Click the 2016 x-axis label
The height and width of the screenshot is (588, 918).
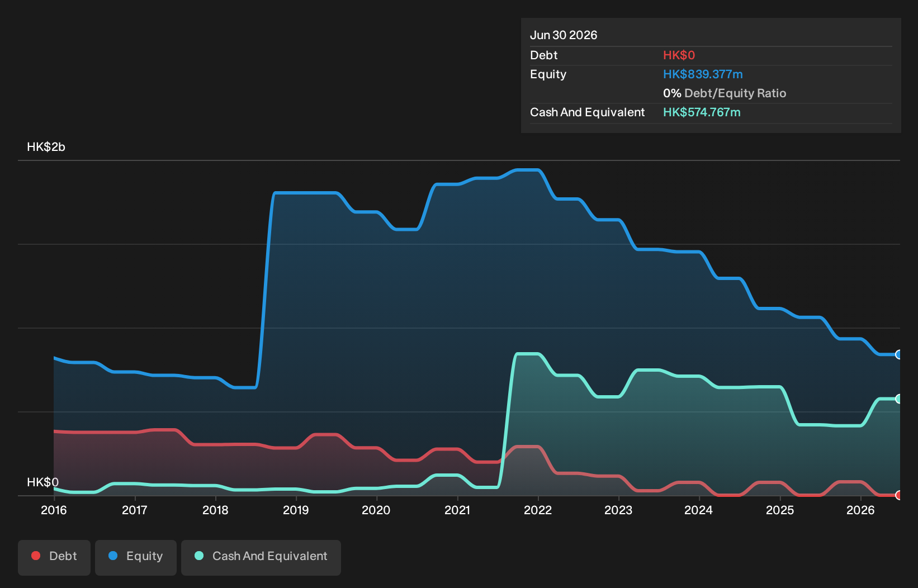(54, 510)
